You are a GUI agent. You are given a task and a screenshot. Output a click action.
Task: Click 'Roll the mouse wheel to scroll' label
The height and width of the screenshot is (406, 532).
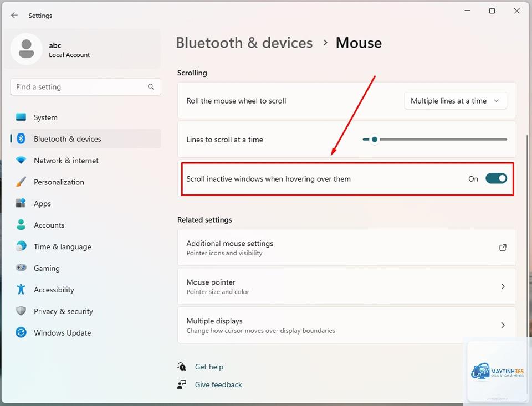click(x=236, y=101)
